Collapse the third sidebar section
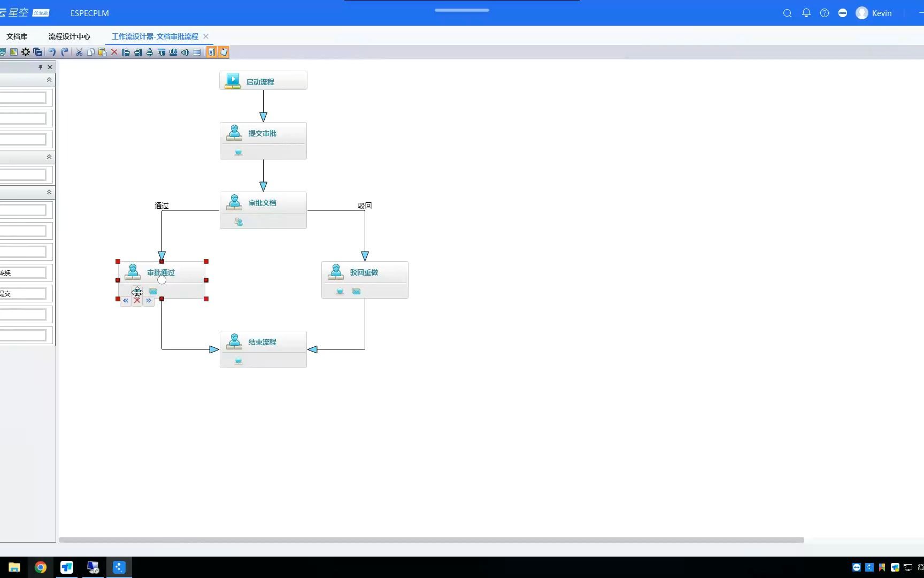The image size is (924, 578). [x=49, y=192]
